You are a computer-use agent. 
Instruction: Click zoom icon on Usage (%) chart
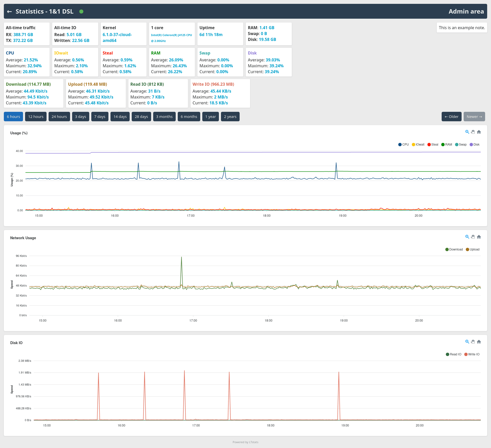click(x=467, y=132)
